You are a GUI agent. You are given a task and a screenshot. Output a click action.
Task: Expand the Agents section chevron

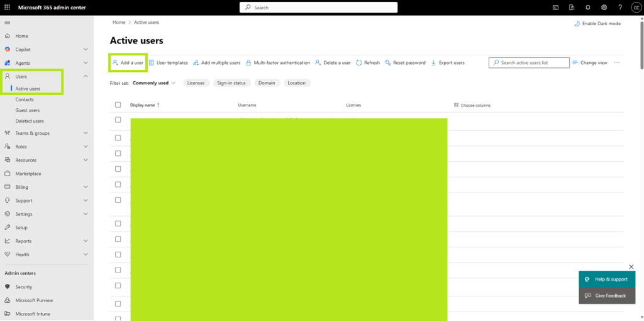[x=86, y=63]
